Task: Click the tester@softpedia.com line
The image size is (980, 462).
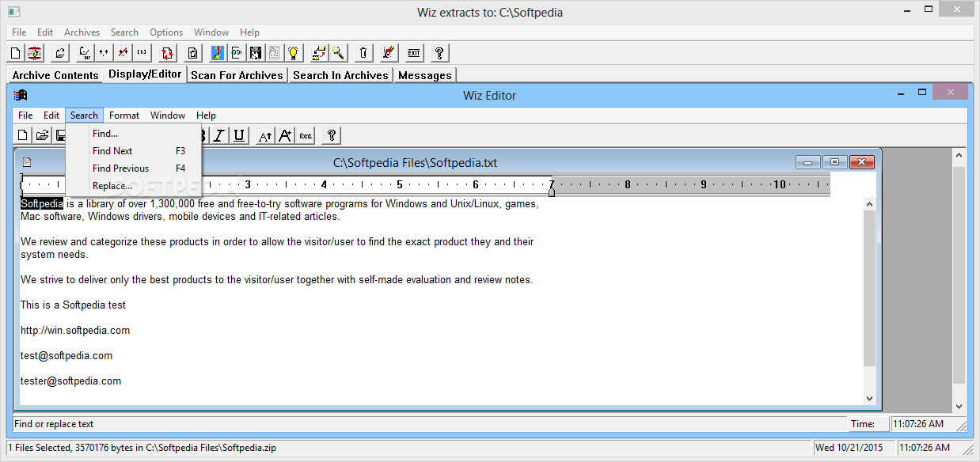Action: (71, 381)
